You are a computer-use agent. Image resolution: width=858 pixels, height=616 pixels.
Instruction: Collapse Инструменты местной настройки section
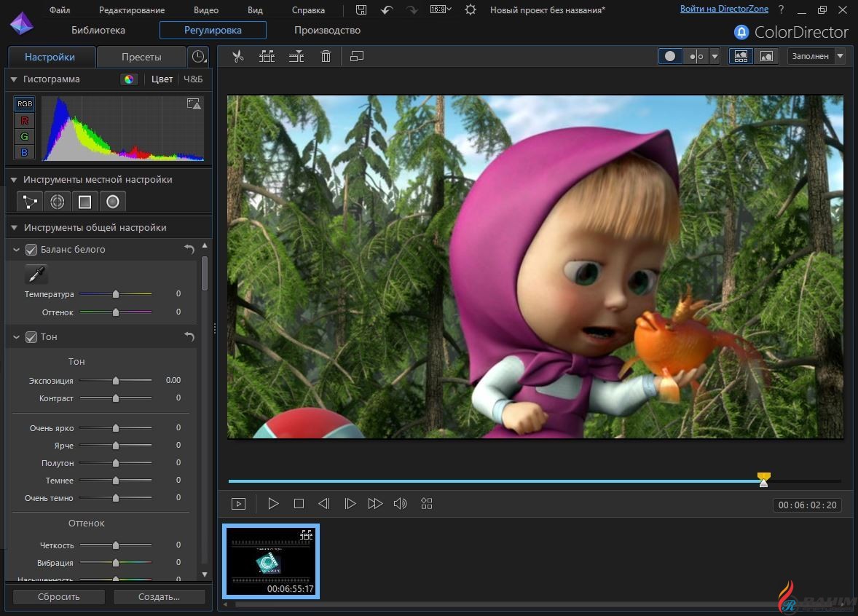[x=15, y=179]
